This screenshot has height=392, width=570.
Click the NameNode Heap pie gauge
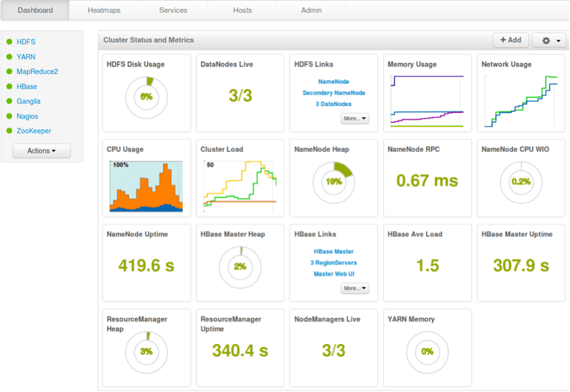click(x=333, y=182)
